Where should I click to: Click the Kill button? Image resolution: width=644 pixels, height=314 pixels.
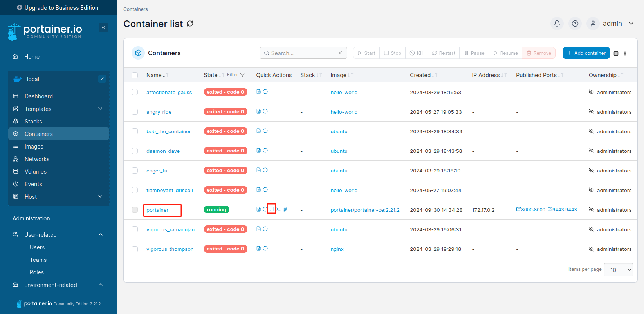click(417, 53)
